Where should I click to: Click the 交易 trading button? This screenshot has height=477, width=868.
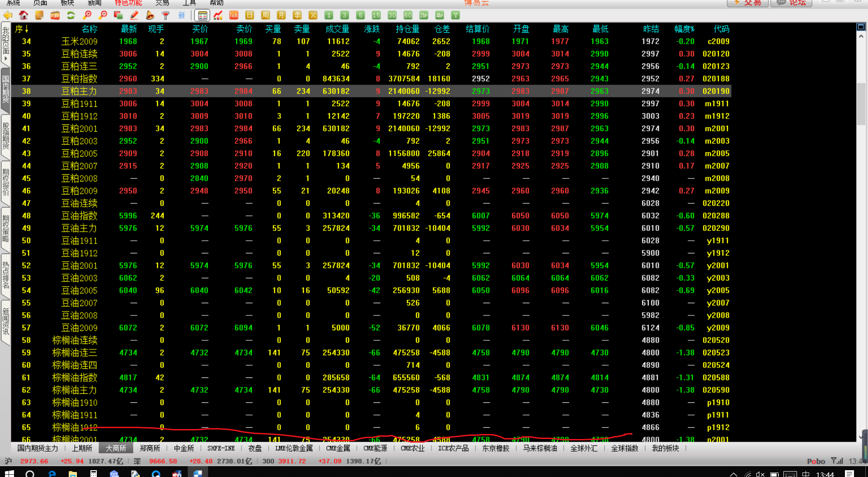pos(747,3)
